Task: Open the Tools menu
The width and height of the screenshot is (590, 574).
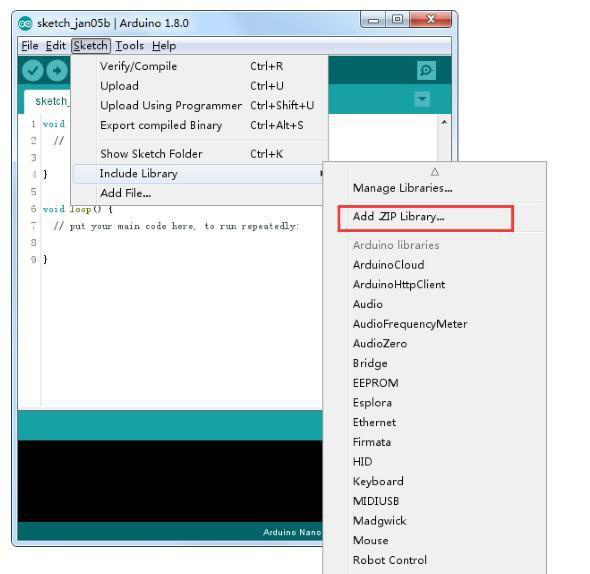Action: pos(129,46)
